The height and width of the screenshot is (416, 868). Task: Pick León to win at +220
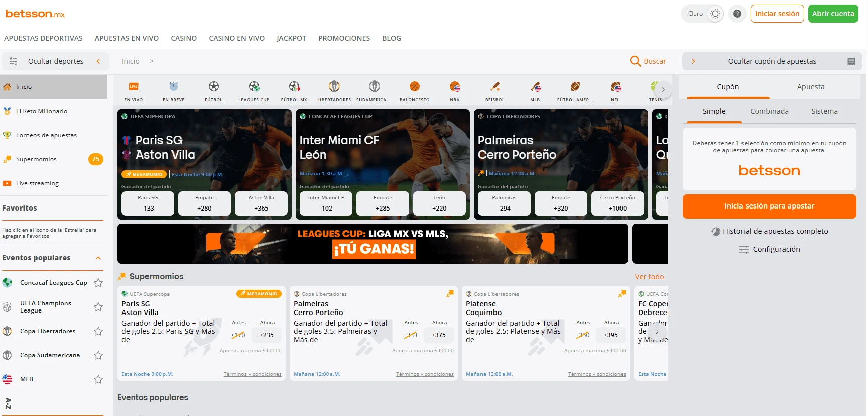(439, 203)
